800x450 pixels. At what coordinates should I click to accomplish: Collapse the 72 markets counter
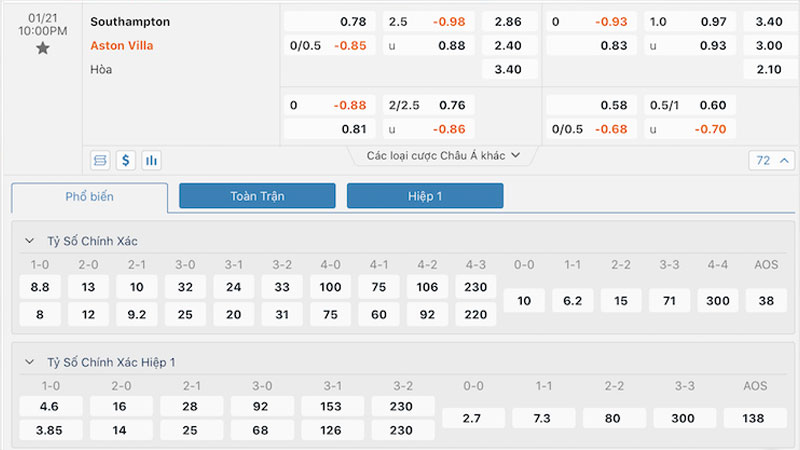coord(771,160)
